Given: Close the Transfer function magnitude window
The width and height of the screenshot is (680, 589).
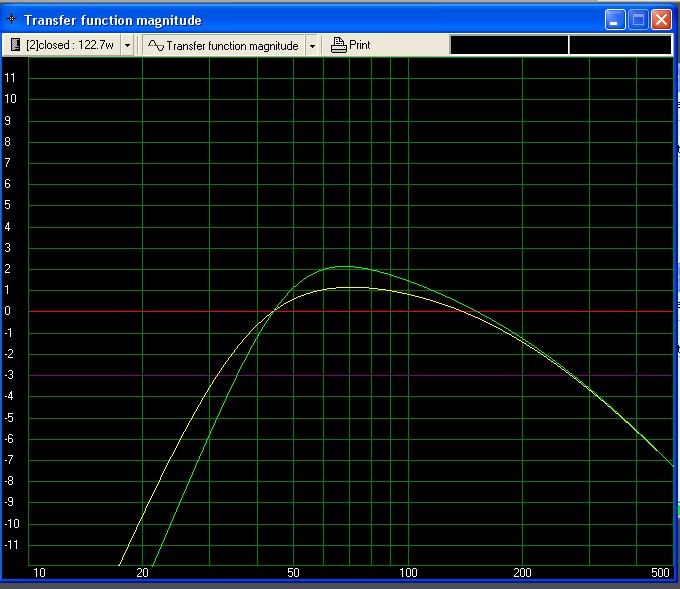Looking at the screenshot, I should pyautogui.click(x=661, y=20).
